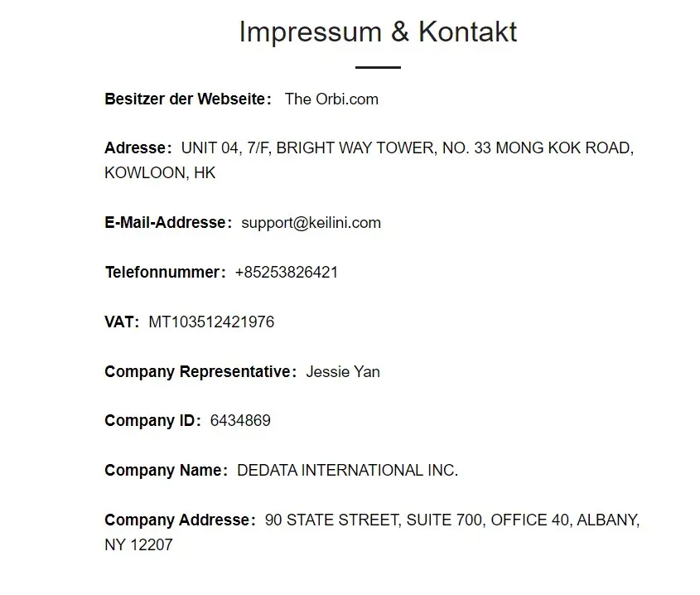Viewport: 700px width, 595px height.
Task: Click the Company Representative label
Action: 199,371
